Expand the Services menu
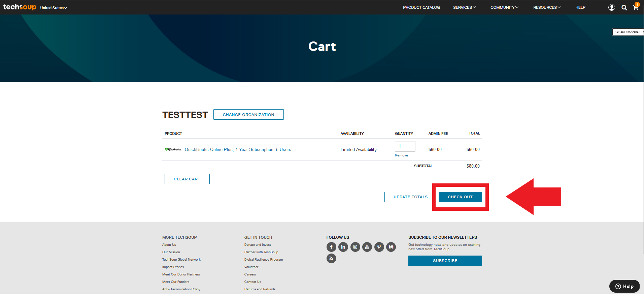This screenshot has height=294, width=644. (464, 7)
